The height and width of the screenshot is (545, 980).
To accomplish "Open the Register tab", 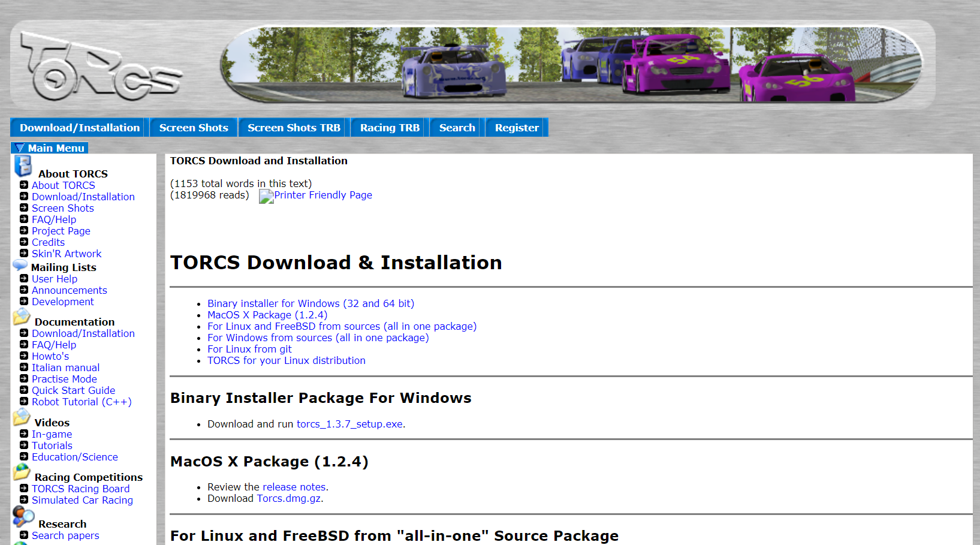I will 517,128.
